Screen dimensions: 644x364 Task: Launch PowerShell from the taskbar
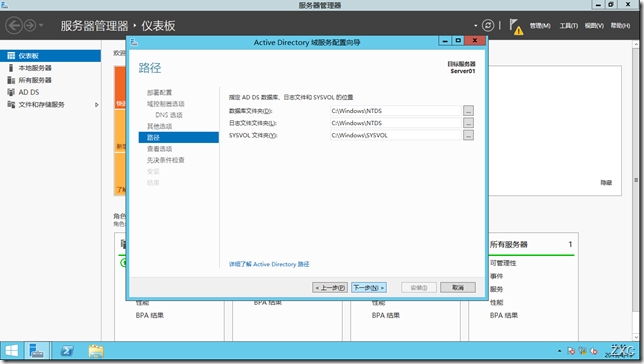click(x=67, y=351)
